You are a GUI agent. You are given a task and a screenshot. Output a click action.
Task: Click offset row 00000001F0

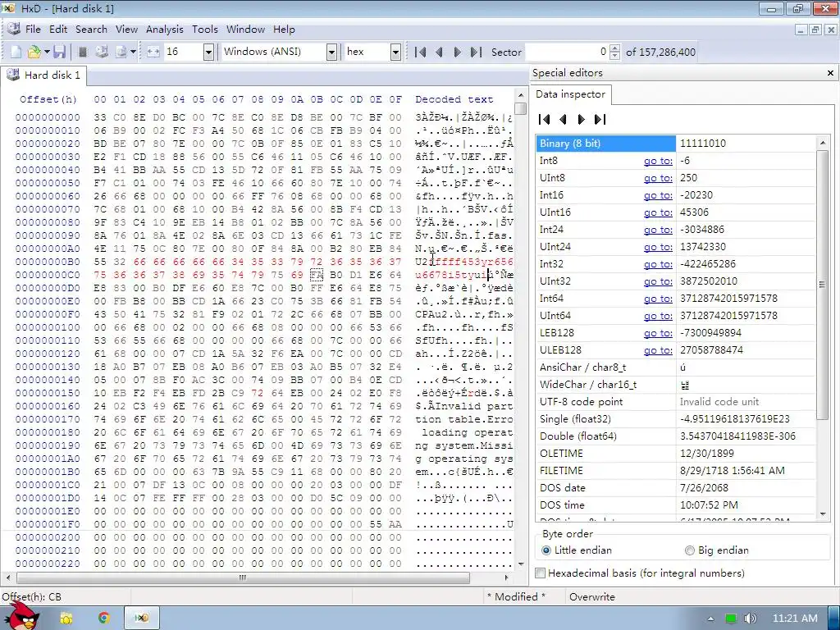coord(48,524)
